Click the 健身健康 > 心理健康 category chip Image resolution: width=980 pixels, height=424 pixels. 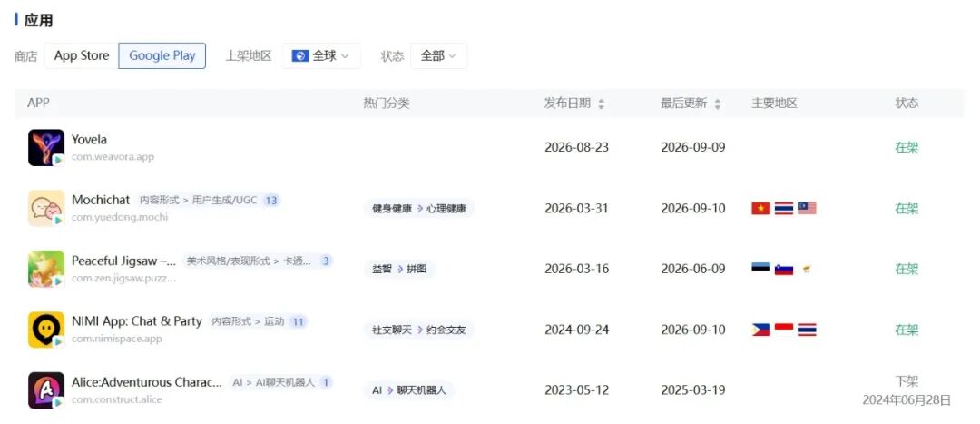point(419,208)
